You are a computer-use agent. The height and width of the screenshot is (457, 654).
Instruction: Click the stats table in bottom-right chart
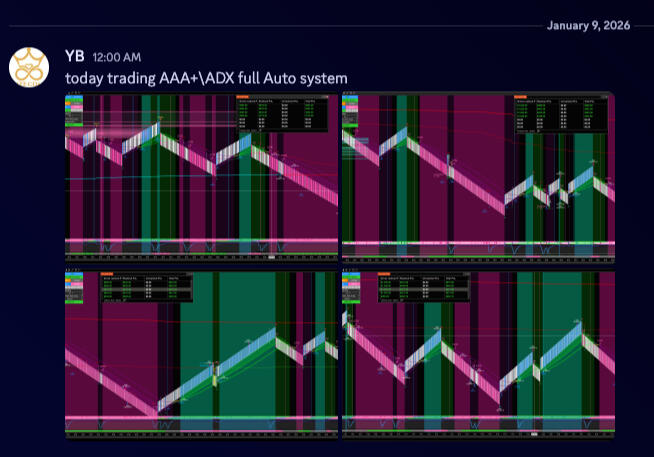pos(423,288)
